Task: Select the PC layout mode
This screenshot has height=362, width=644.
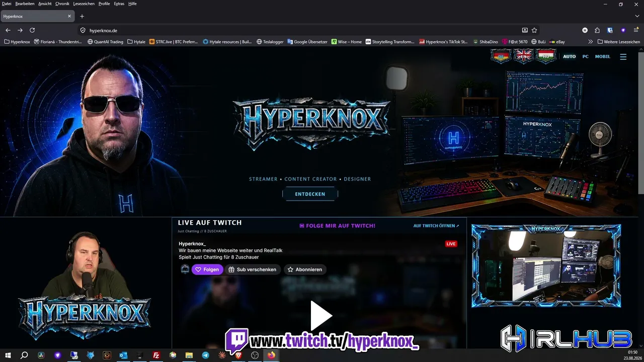Action: 585,57
